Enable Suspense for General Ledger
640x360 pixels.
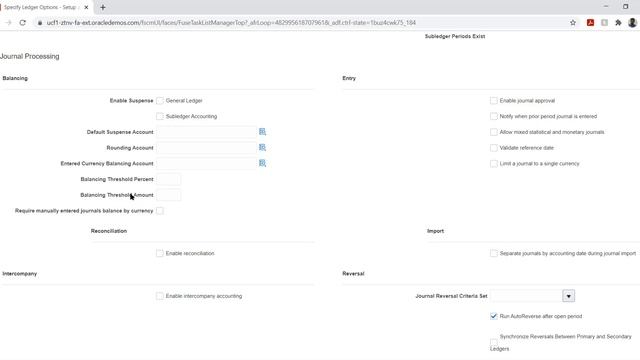coord(160,100)
